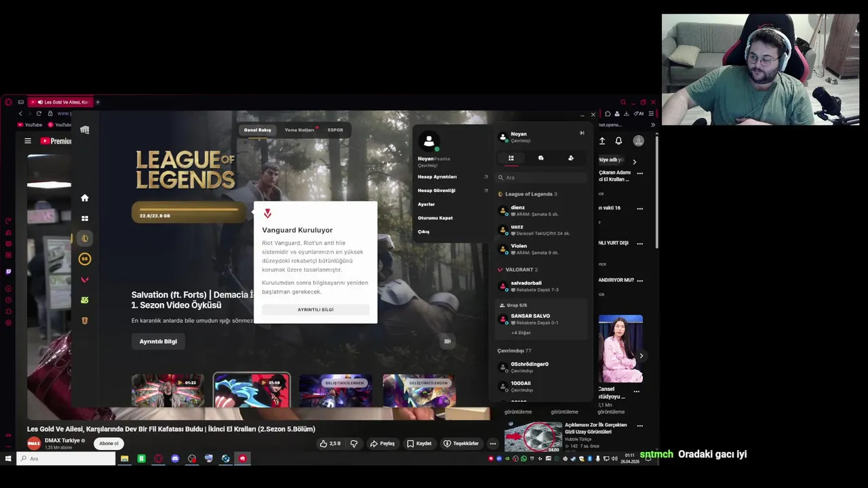Select SANSAR SALVO in Grup 5/5
The image size is (868, 488).
coord(541,319)
